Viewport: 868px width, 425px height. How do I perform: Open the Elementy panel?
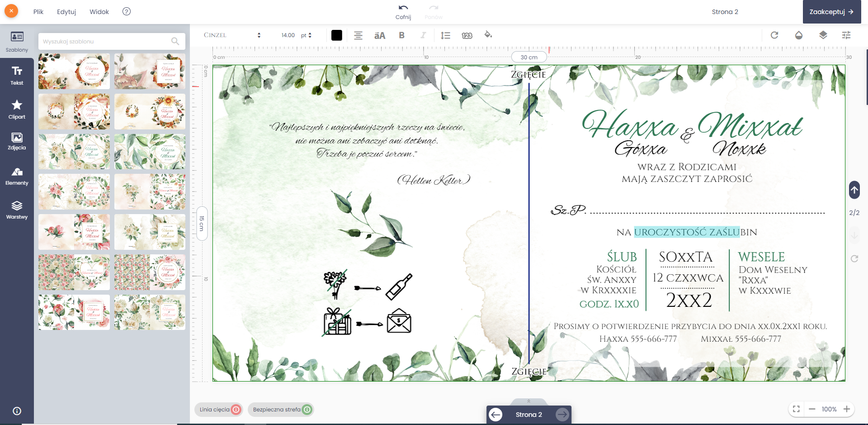point(17,177)
